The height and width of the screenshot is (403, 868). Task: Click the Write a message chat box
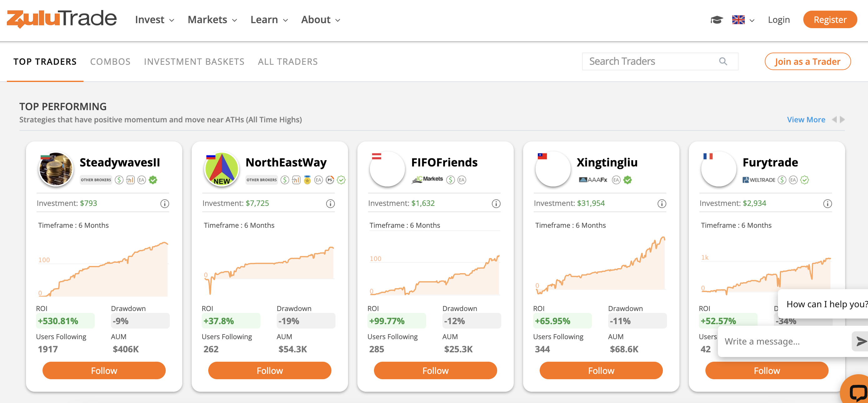785,341
